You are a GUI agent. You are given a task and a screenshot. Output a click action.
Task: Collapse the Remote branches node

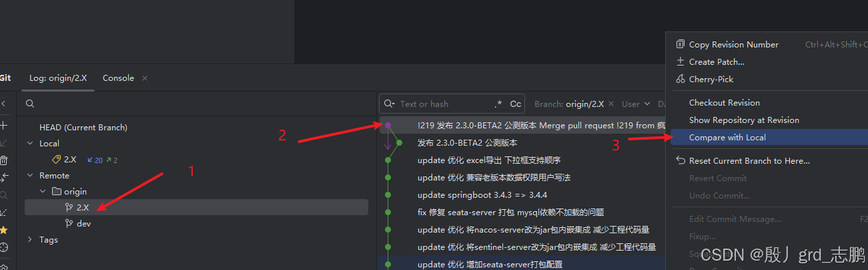pos(29,175)
